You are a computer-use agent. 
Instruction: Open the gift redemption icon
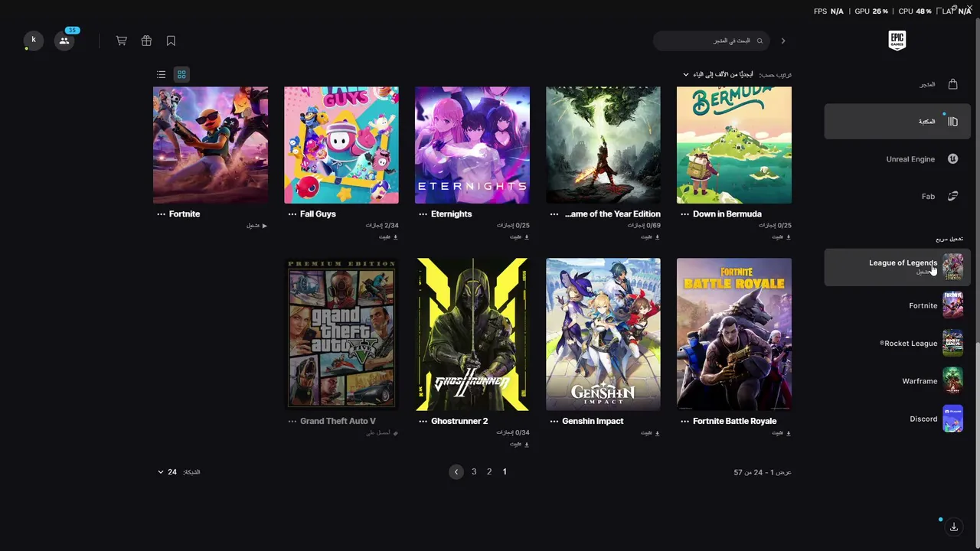click(x=146, y=41)
